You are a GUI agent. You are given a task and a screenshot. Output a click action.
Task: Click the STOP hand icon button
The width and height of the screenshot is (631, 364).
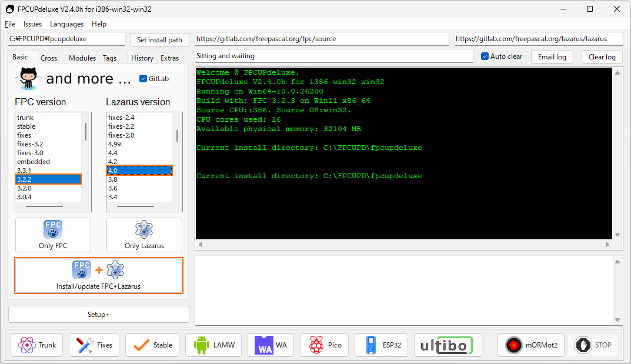(x=593, y=345)
